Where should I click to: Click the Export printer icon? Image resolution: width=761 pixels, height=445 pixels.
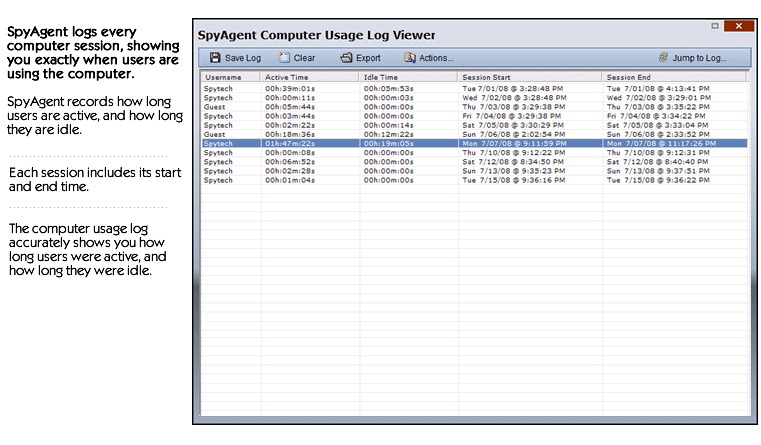pos(346,58)
